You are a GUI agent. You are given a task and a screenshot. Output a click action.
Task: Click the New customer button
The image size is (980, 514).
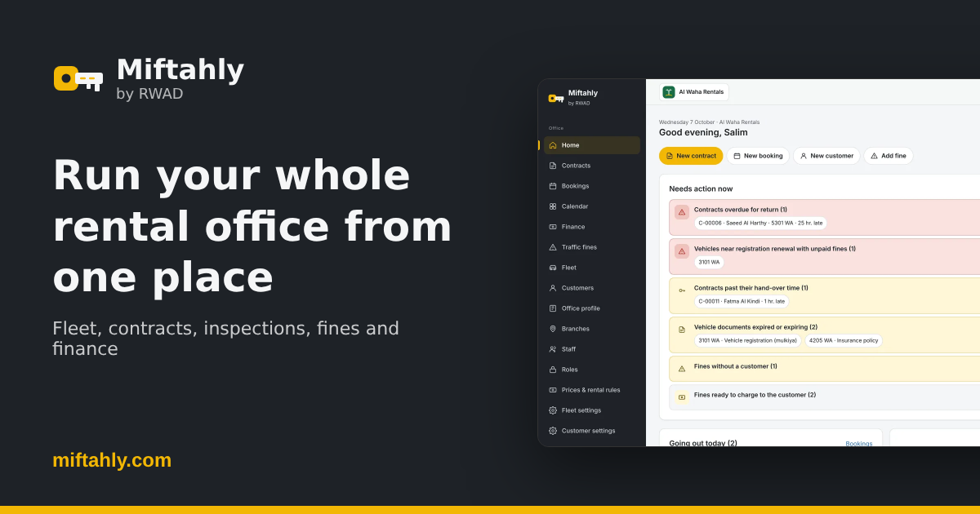click(x=826, y=156)
